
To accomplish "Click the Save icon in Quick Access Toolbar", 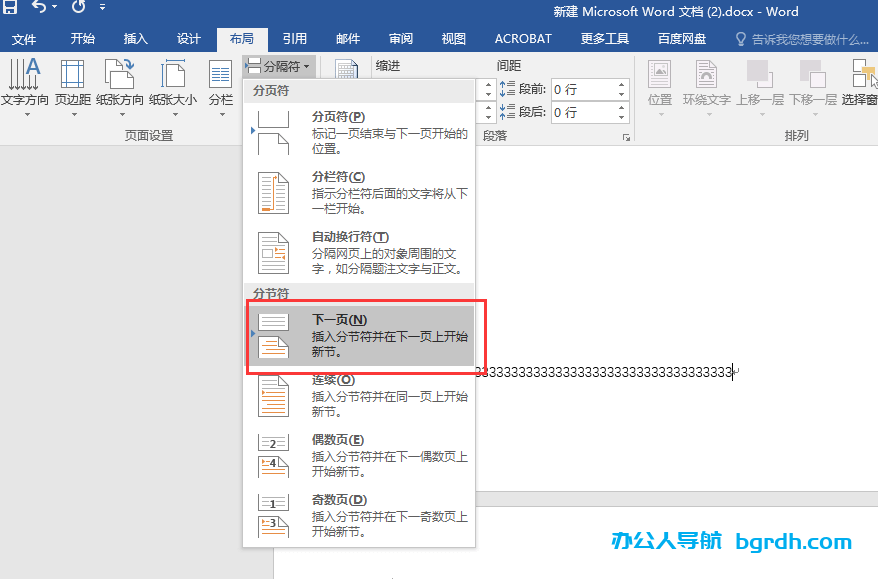I will (x=10, y=8).
